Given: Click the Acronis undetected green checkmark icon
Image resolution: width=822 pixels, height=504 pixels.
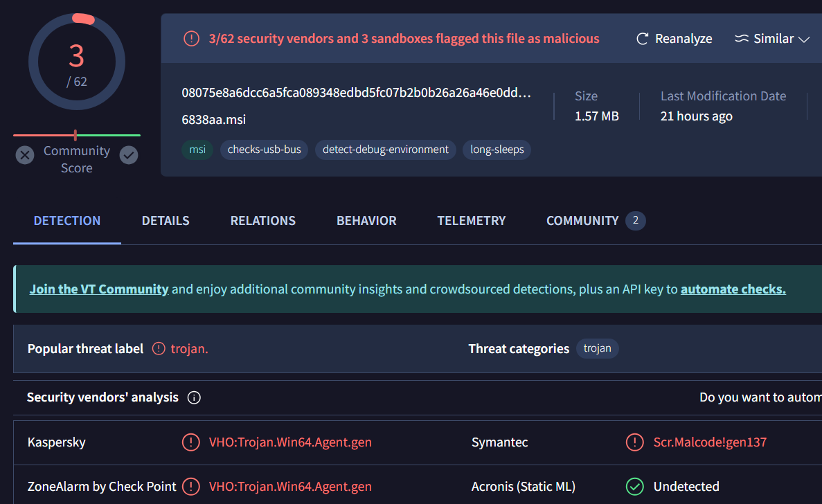Looking at the screenshot, I should click(x=634, y=487).
